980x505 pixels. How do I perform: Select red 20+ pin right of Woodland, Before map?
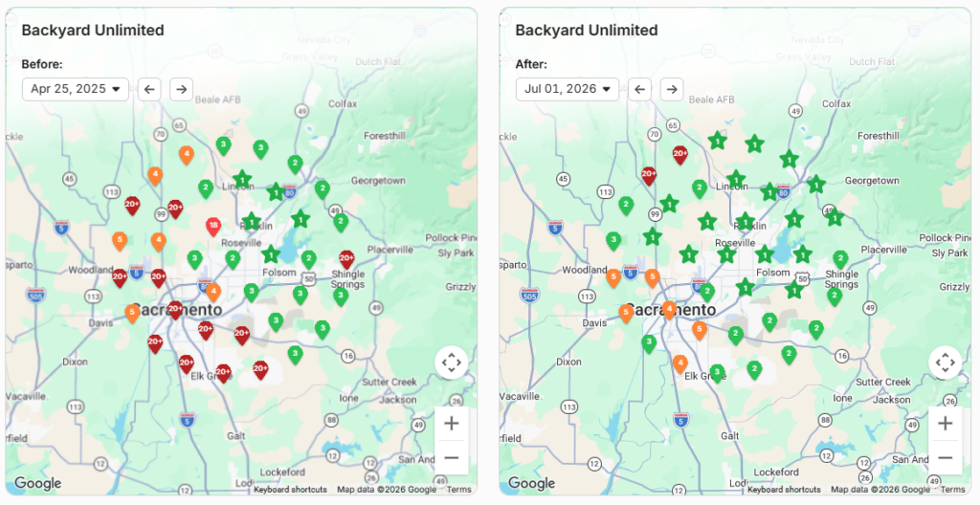(120, 277)
